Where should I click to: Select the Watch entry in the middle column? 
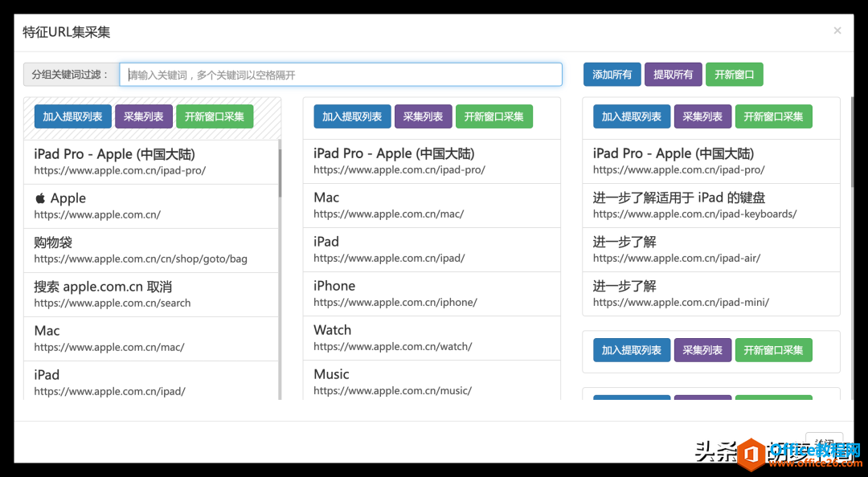tap(432, 338)
